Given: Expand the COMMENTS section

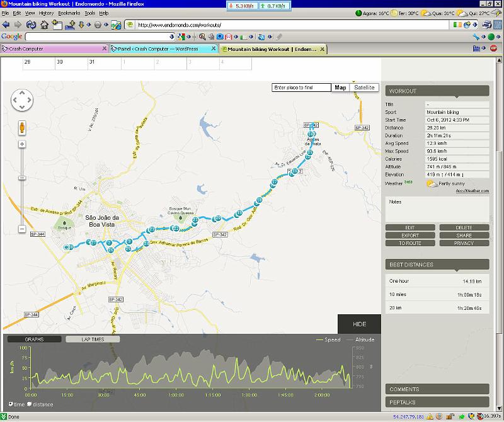Looking at the screenshot, I should tap(437, 389).
